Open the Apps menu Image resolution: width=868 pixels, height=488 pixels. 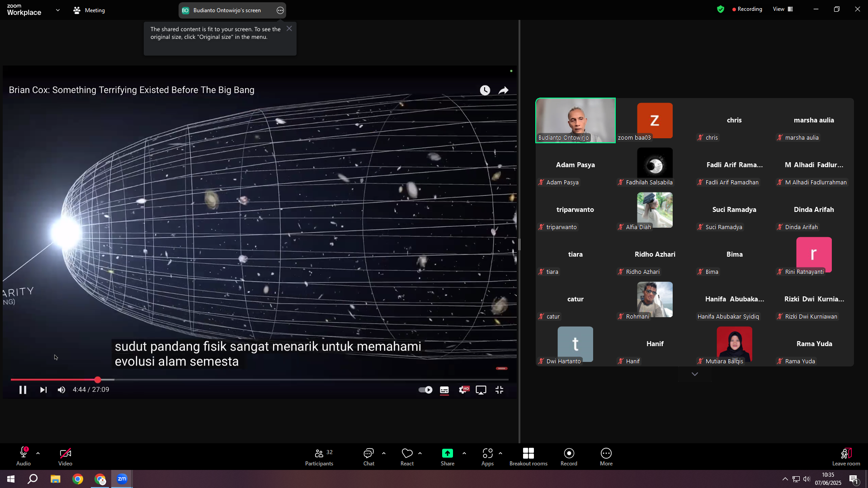(x=487, y=456)
